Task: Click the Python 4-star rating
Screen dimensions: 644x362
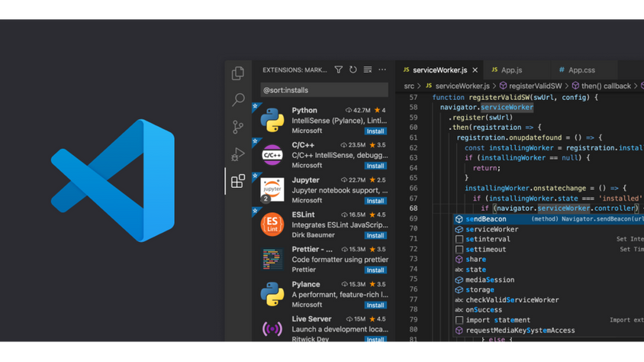Action: pos(379,110)
